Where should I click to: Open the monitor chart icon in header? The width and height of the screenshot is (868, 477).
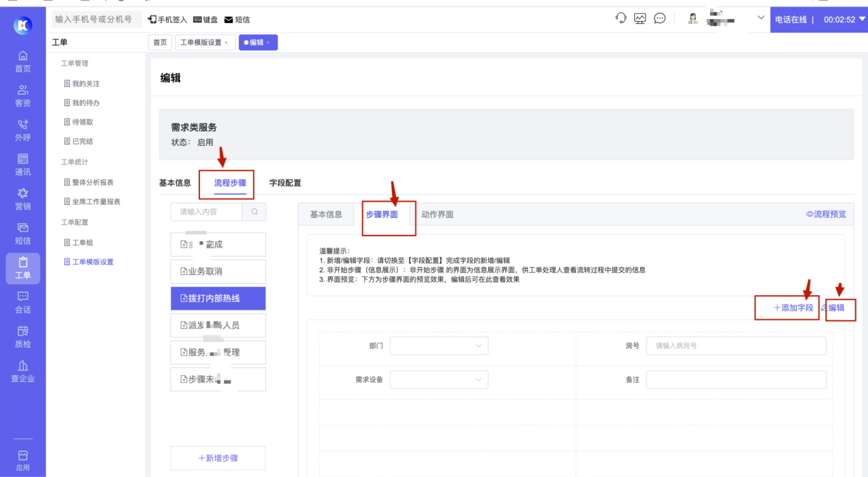pos(640,19)
